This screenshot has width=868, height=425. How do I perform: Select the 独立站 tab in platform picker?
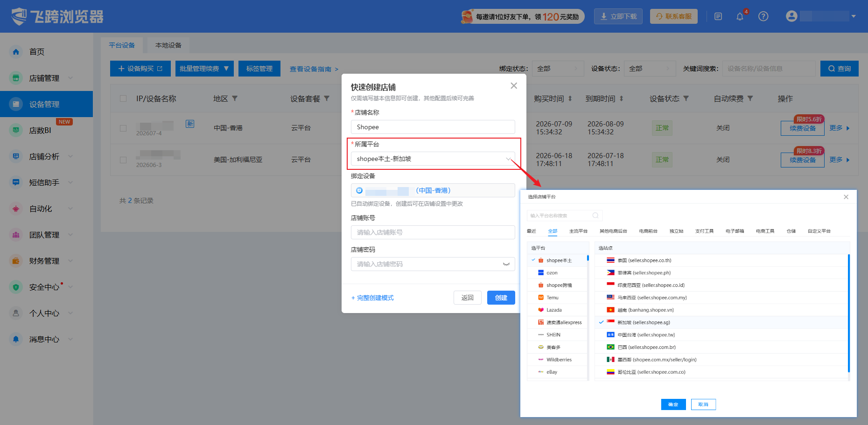pyautogui.click(x=676, y=231)
